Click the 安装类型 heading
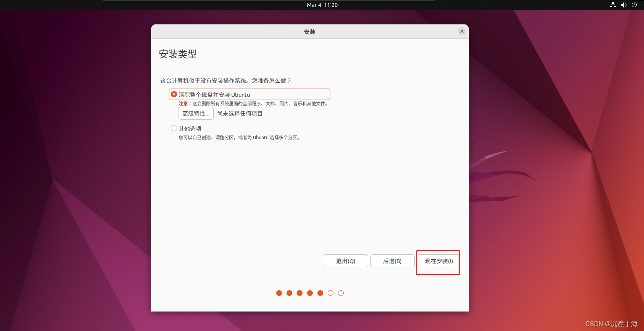The image size is (644, 331). [x=178, y=54]
